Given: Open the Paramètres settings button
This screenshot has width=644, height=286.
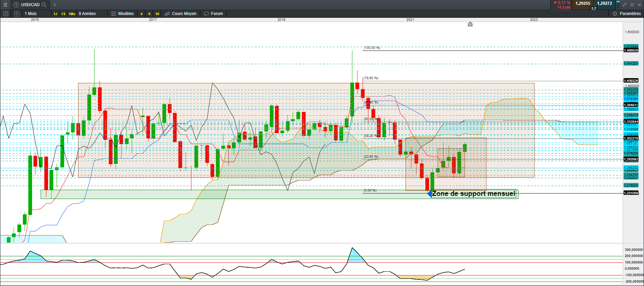Looking at the screenshot, I should tap(627, 14).
